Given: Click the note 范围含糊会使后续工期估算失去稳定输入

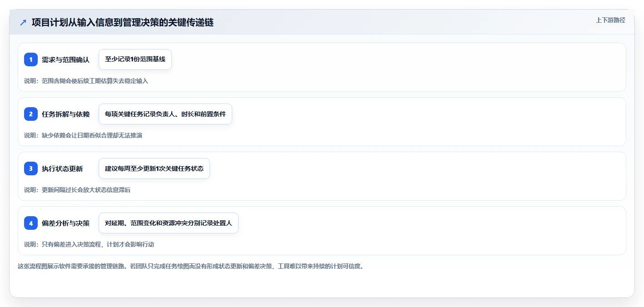Looking at the screenshot, I should coord(95,81).
